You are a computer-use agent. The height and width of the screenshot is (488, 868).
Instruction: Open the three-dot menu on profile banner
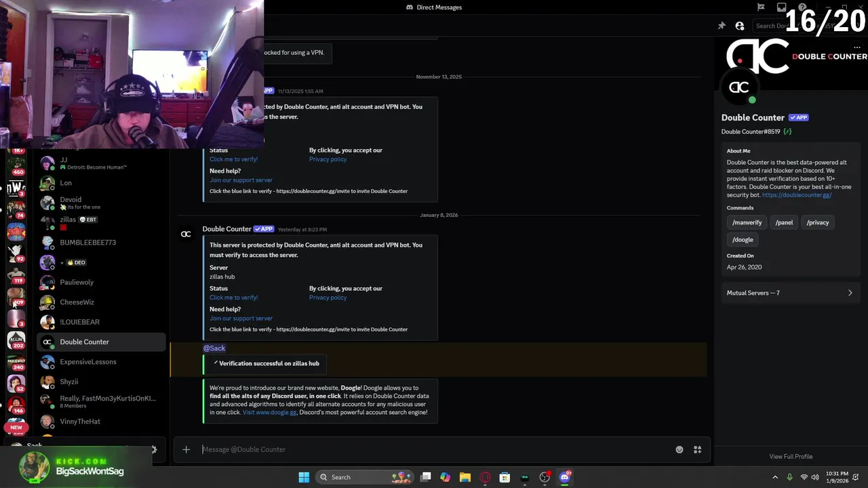(857, 47)
